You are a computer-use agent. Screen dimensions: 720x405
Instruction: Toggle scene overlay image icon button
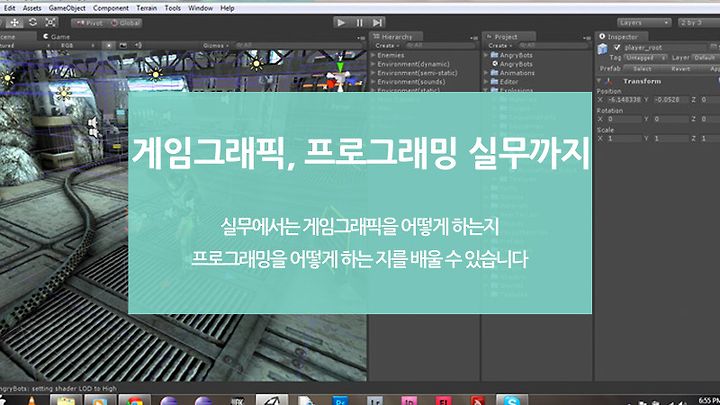123,45
